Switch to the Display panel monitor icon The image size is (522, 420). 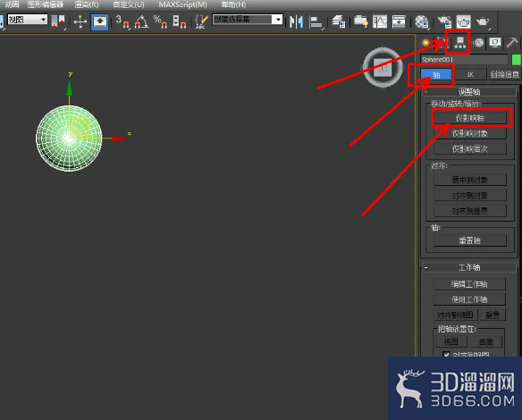point(495,43)
